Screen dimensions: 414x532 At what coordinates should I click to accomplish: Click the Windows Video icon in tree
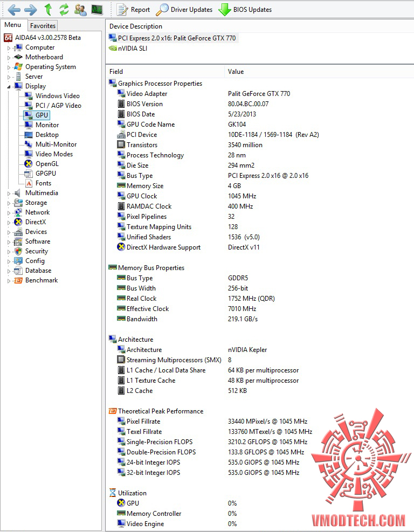[x=29, y=96]
